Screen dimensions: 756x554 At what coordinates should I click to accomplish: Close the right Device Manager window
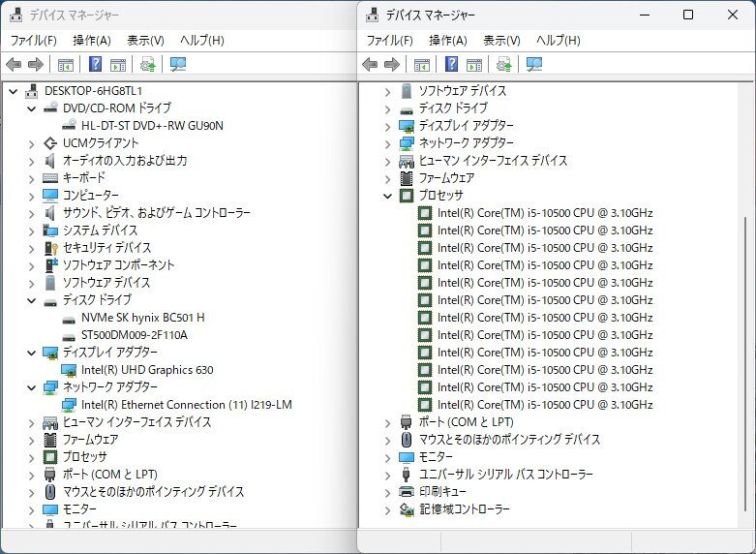[x=733, y=15]
